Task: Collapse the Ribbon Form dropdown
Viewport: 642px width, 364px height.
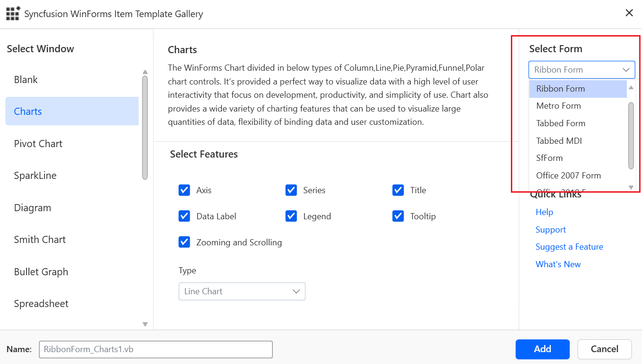Action: coord(626,70)
